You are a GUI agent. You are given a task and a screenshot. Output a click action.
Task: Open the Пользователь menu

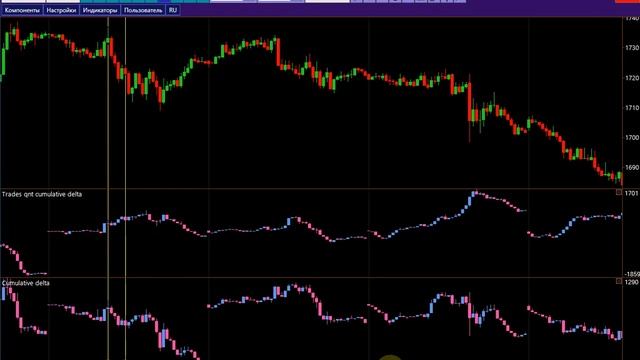click(143, 10)
